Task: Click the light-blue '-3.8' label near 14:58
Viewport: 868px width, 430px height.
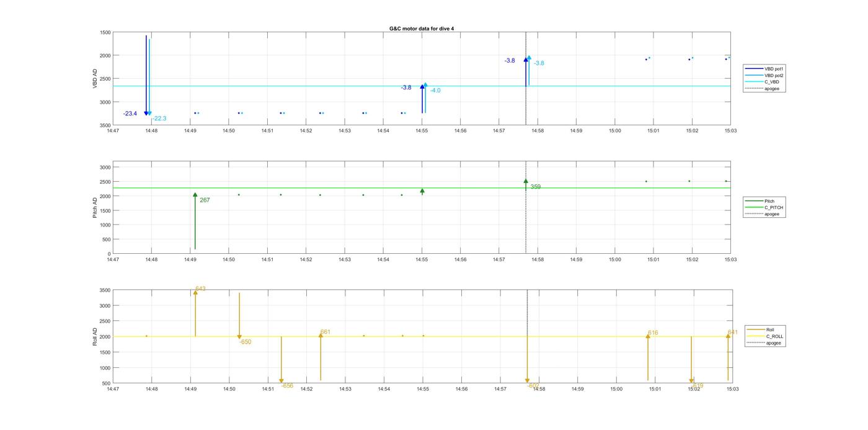Action: [x=539, y=63]
